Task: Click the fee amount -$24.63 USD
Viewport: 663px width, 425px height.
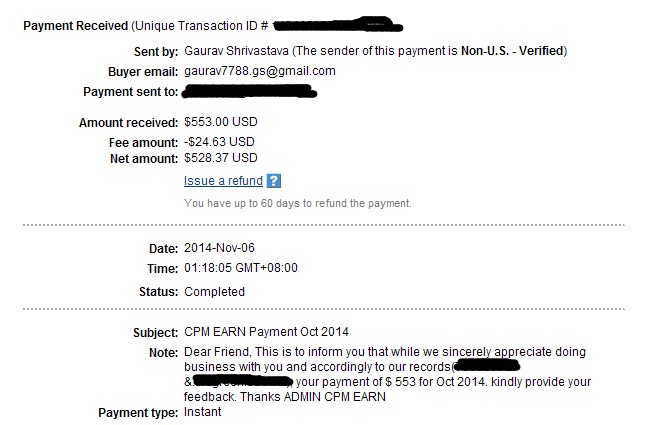Action: [x=219, y=142]
